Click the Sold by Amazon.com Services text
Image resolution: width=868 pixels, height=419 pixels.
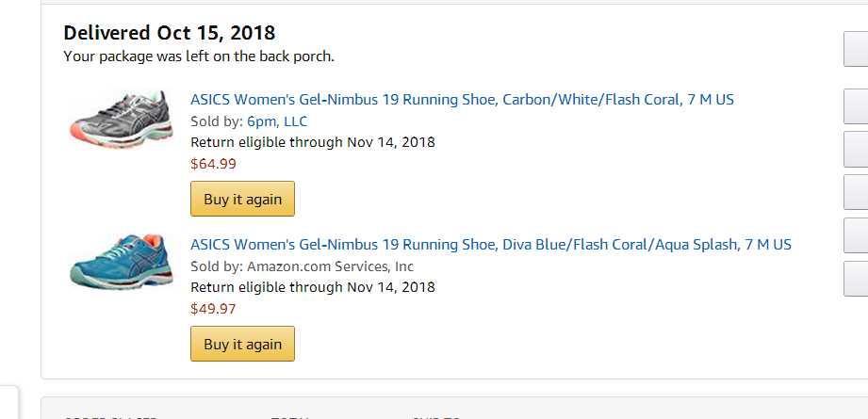click(302, 266)
